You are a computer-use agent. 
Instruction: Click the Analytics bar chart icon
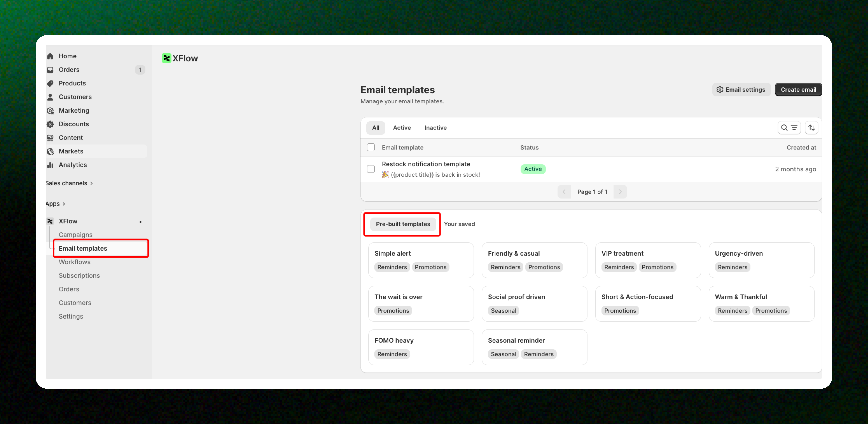50,165
